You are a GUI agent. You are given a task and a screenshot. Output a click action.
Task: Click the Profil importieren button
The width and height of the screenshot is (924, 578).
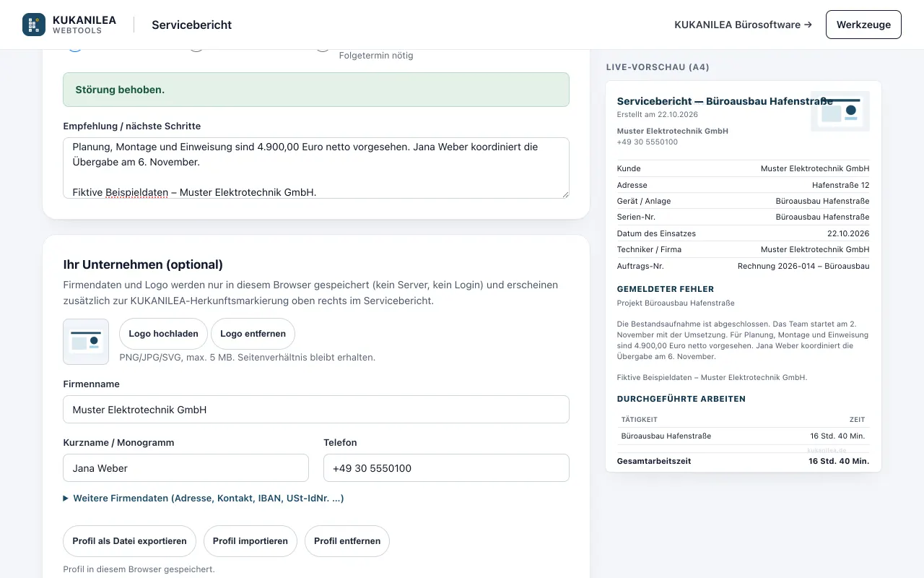click(250, 541)
